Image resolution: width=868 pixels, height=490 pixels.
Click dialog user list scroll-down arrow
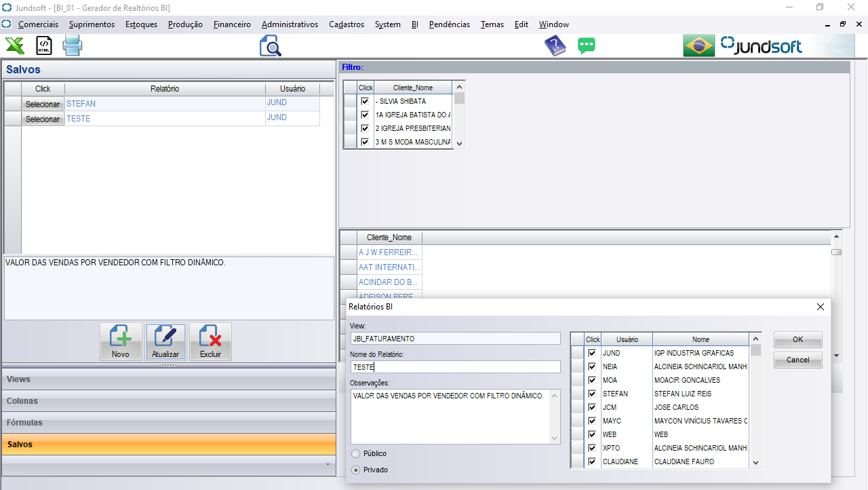tap(755, 463)
